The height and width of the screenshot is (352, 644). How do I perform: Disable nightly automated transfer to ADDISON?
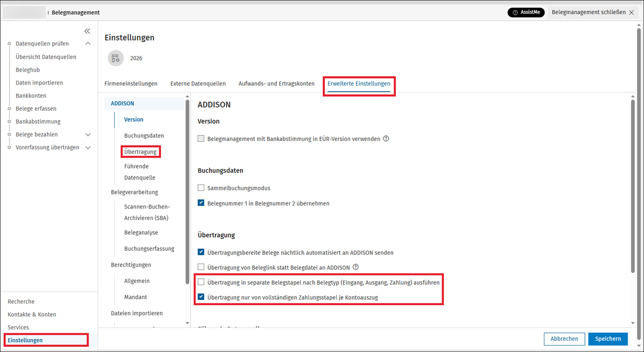point(201,252)
